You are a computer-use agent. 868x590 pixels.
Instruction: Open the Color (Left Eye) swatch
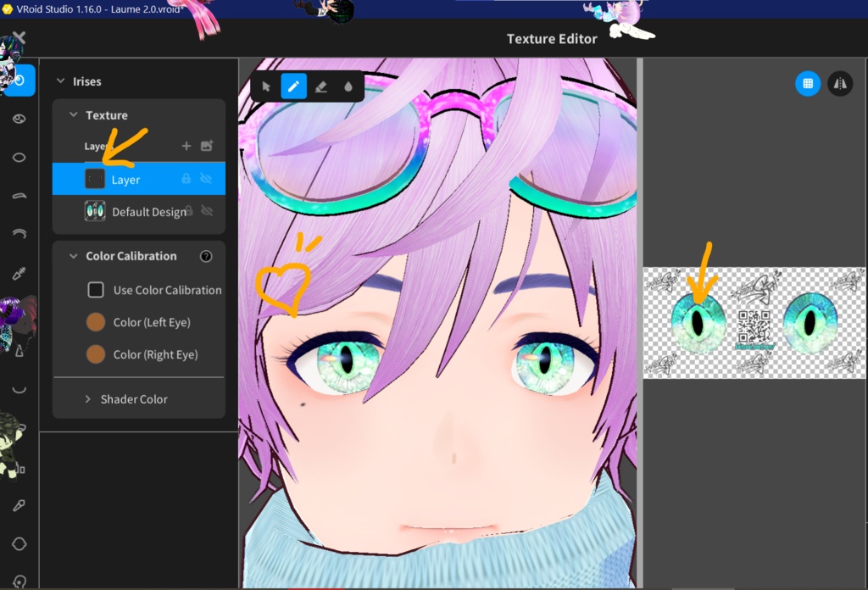click(96, 322)
